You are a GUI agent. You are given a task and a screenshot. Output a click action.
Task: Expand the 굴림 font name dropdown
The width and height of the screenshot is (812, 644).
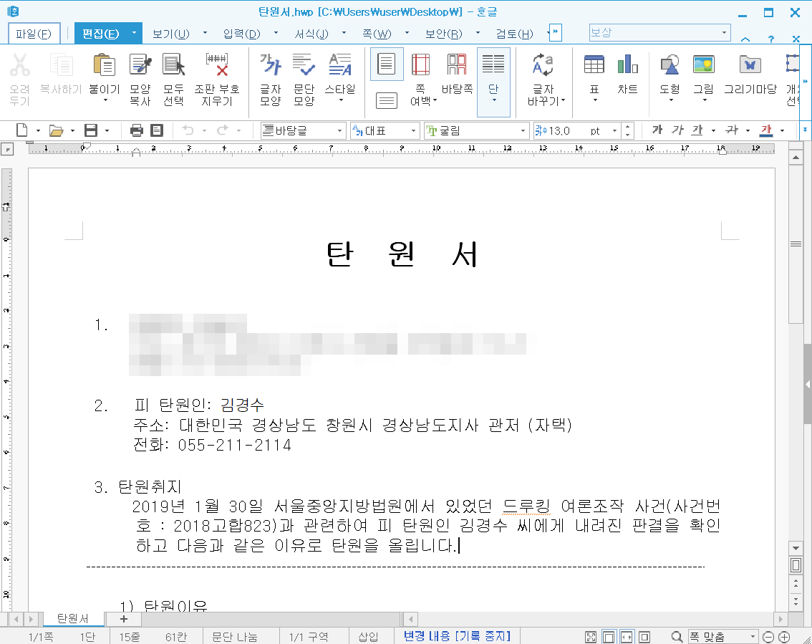click(x=523, y=131)
